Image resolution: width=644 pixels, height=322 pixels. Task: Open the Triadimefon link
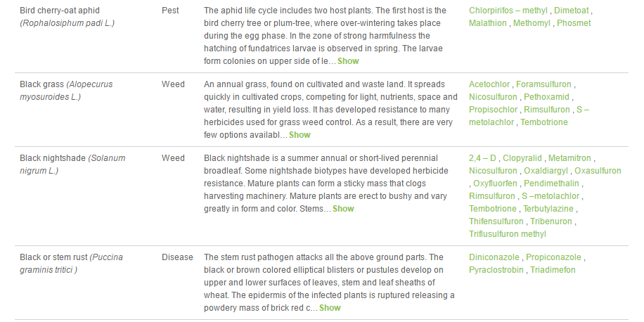pyautogui.click(x=553, y=270)
